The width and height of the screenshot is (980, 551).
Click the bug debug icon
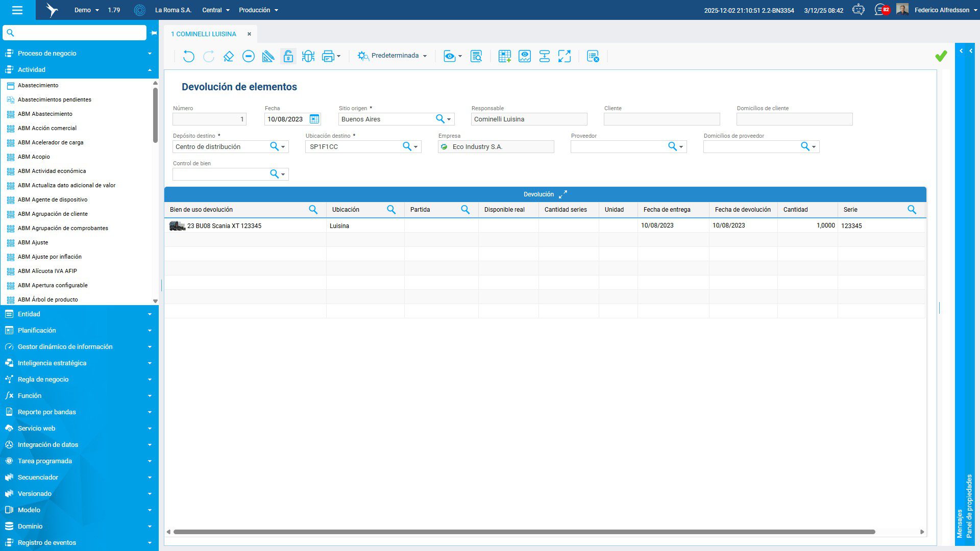[308, 56]
